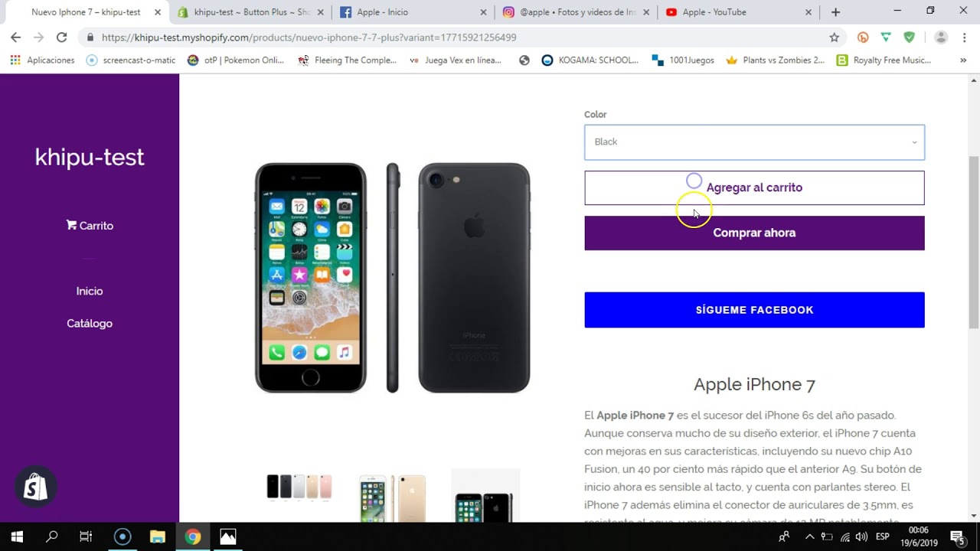Open Catálogo in sidebar menu

pos(90,324)
